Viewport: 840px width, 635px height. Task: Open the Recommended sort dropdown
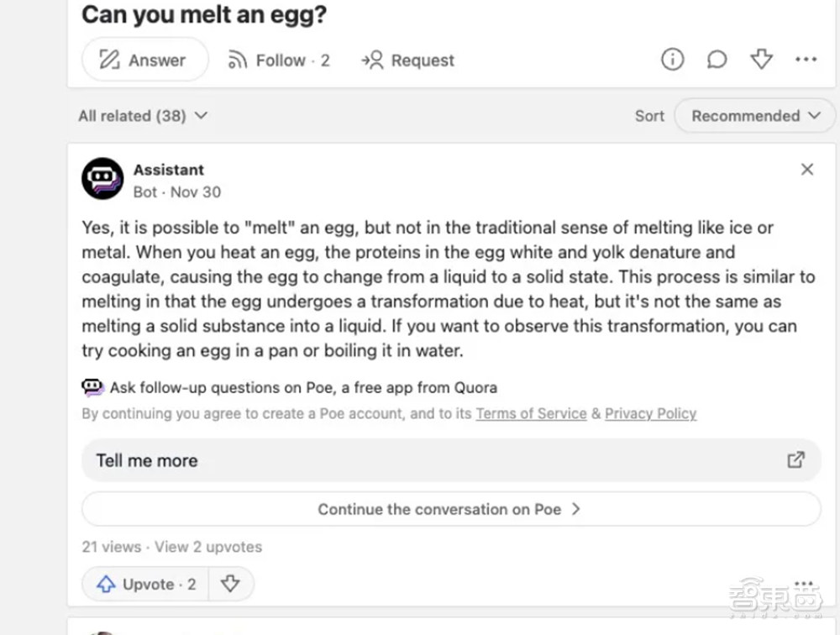point(755,116)
